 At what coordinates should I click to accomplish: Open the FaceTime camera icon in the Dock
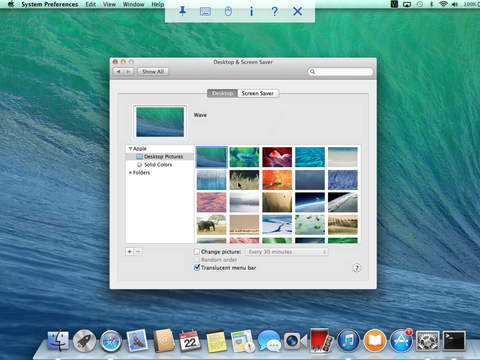pyautogui.click(x=295, y=341)
